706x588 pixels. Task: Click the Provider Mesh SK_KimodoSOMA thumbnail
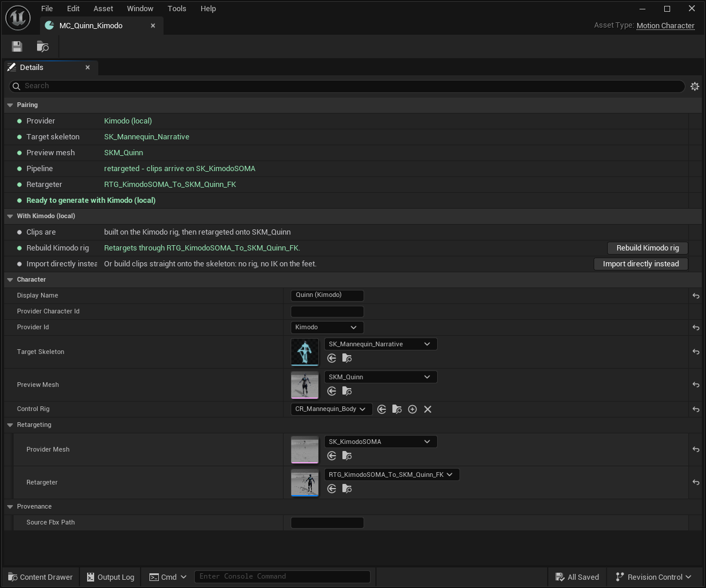point(305,449)
